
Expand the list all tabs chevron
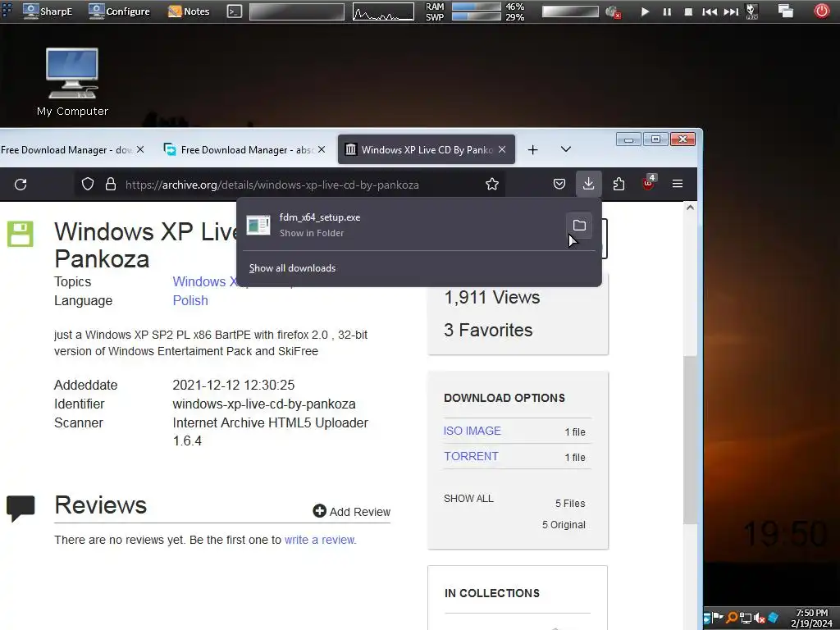coord(566,149)
